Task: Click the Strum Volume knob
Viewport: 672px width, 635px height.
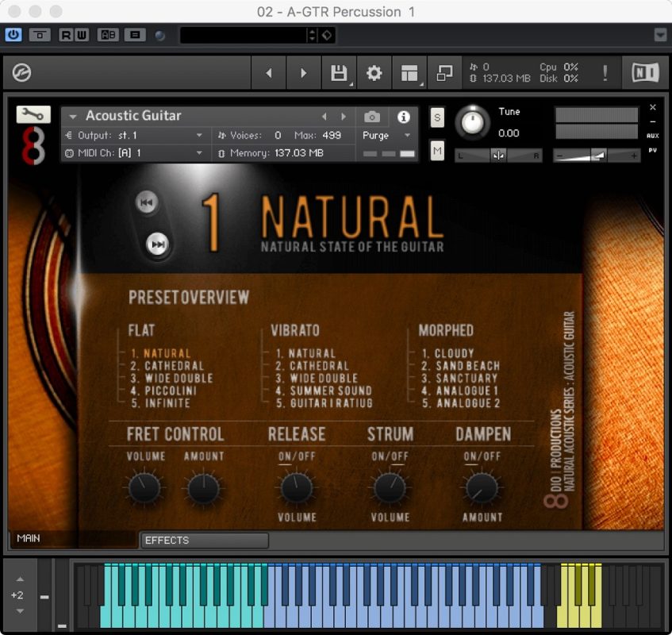Action: click(390, 488)
